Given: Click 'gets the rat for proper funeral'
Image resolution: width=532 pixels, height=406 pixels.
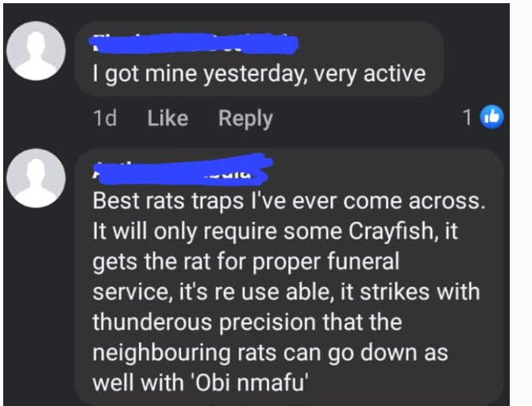Looking at the screenshot, I should (x=245, y=261).
